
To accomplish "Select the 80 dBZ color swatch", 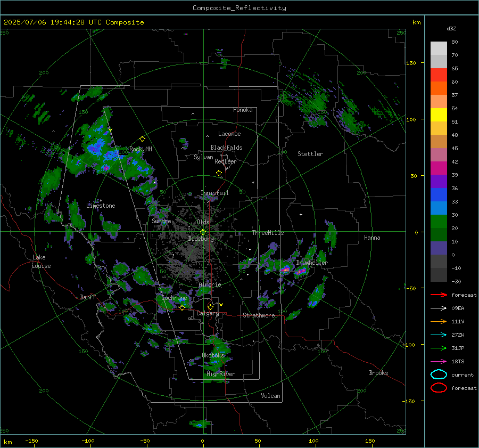I will (439, 48).
